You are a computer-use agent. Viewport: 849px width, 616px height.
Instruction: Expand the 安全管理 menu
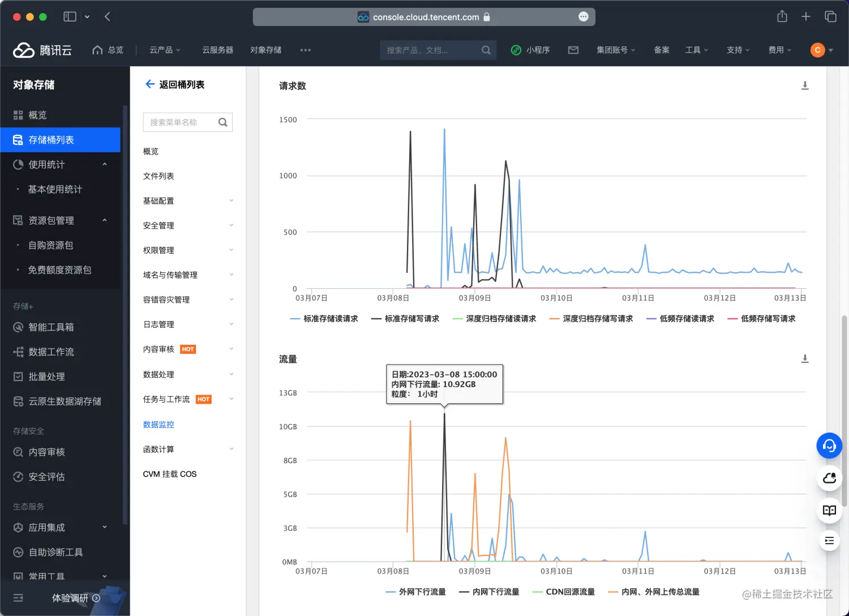pyautogui.click(x=188, y=225)
